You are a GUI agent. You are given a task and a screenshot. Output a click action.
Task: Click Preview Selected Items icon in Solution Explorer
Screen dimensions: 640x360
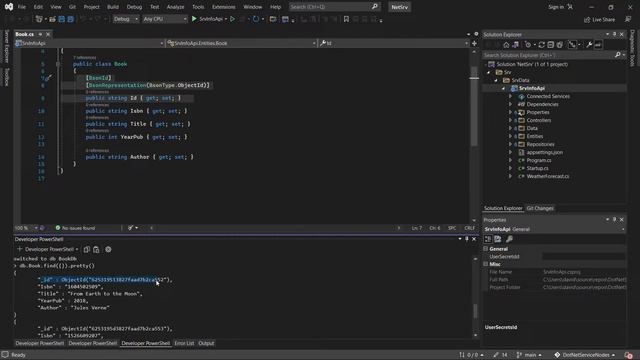[x=598, y=45]
